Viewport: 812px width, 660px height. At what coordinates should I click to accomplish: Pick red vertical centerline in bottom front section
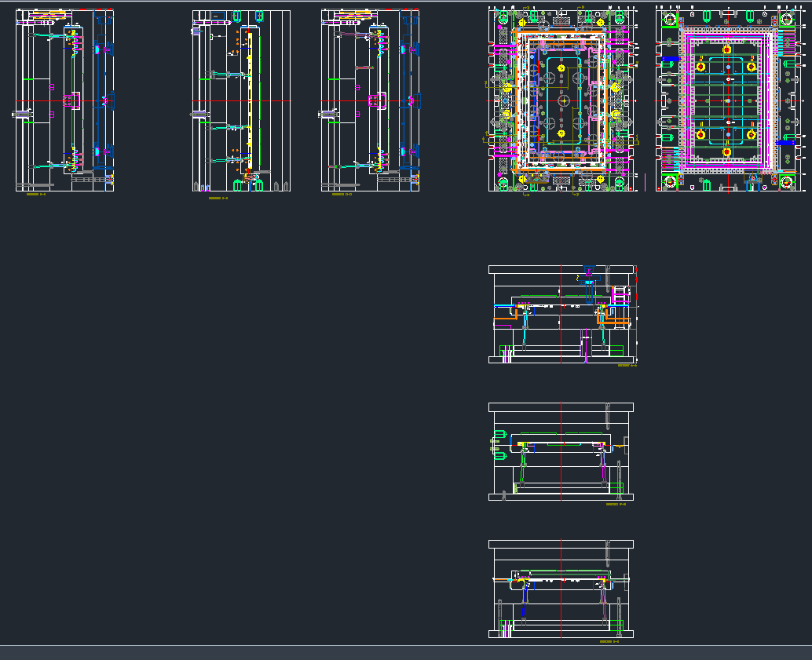[x=561, y=589]
